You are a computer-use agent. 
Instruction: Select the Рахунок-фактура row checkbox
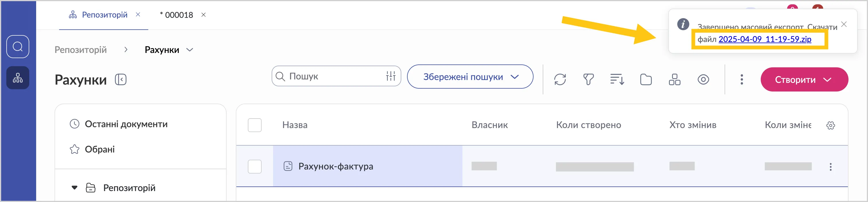[x=254, y=167]
